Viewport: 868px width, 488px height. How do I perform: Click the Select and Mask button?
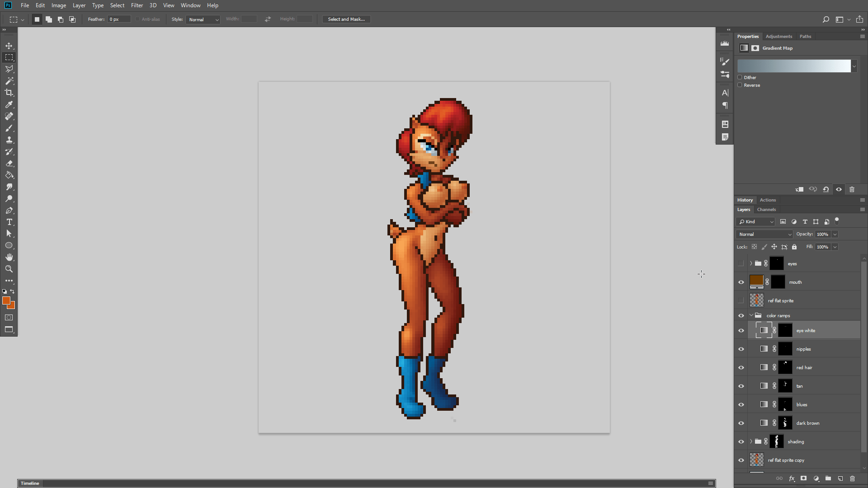point(346,19)
